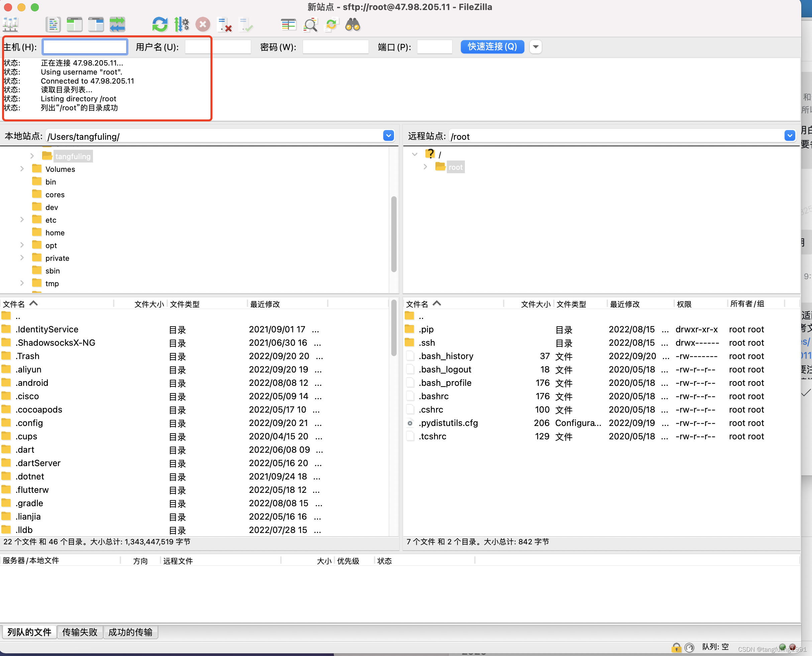Select the .ShadowsocksX-NG local directory
The image size is (812, 656).
tap(194, 343)
